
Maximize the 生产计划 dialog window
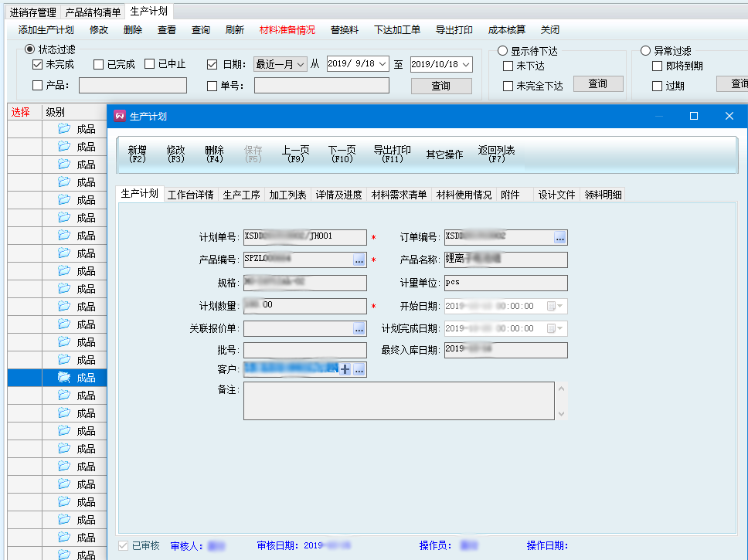[694, 116]
